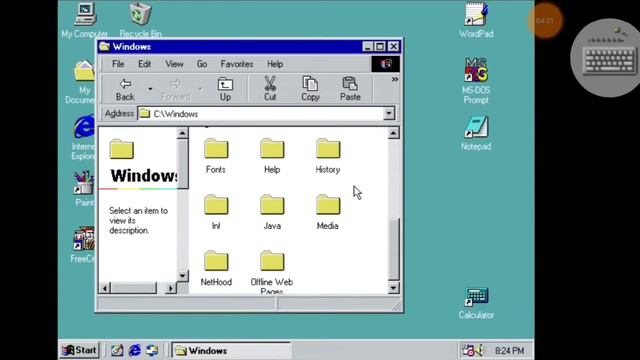
Task: Select My Documents desktop icon
Action: 81,82
